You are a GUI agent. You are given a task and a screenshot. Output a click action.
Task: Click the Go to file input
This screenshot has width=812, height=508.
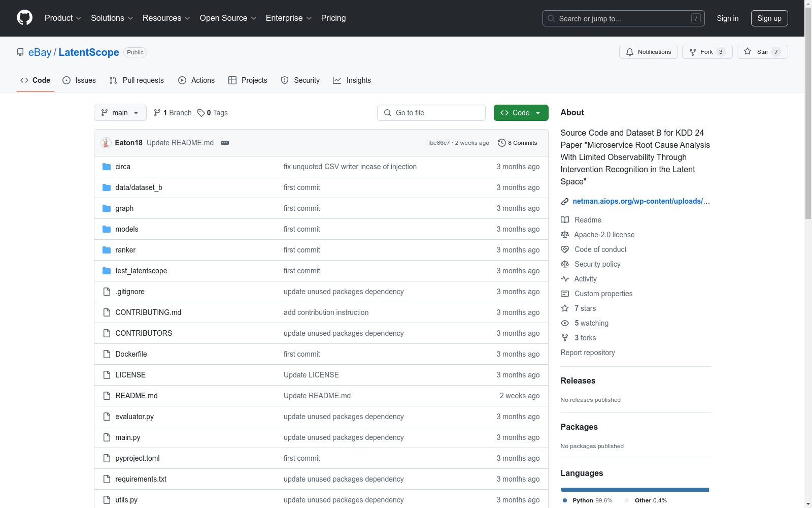point(431,113)
